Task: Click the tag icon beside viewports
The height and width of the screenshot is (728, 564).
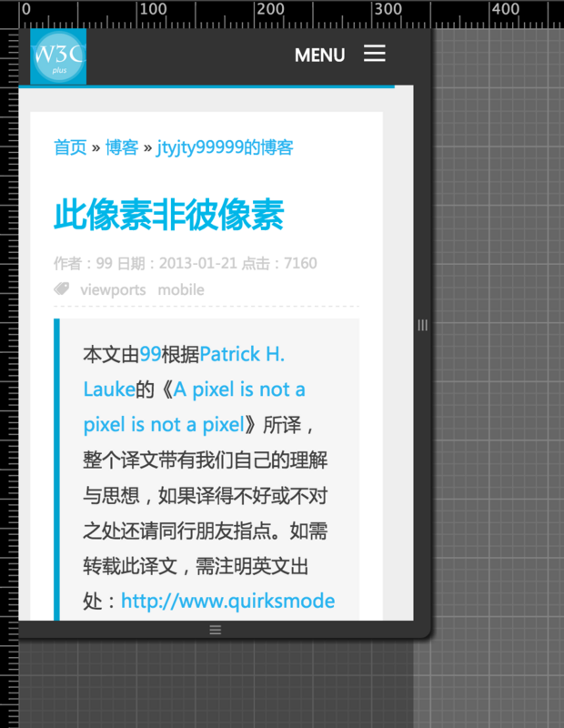Action: [x=62, y=288]
